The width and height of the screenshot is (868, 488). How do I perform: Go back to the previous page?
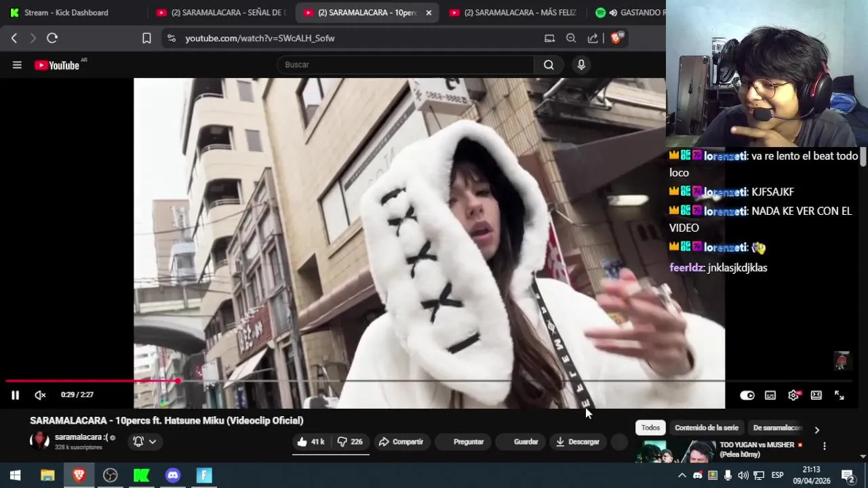pos(14,39)
